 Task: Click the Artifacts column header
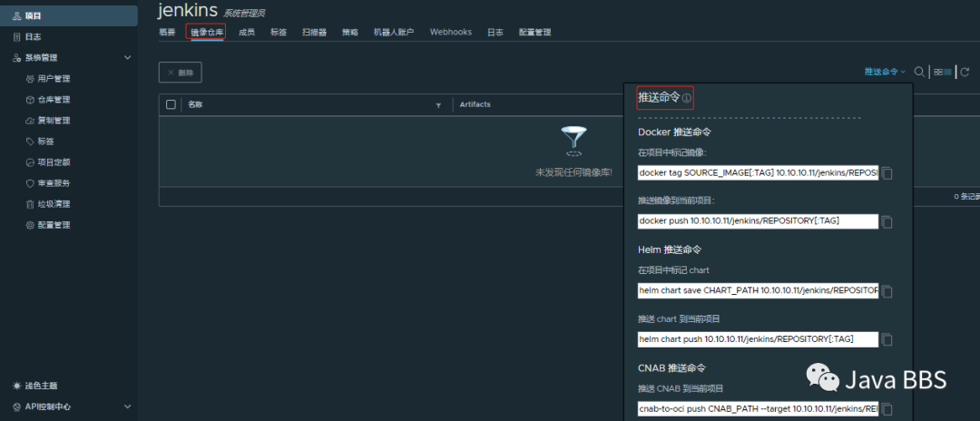click(x=475, y=104)
